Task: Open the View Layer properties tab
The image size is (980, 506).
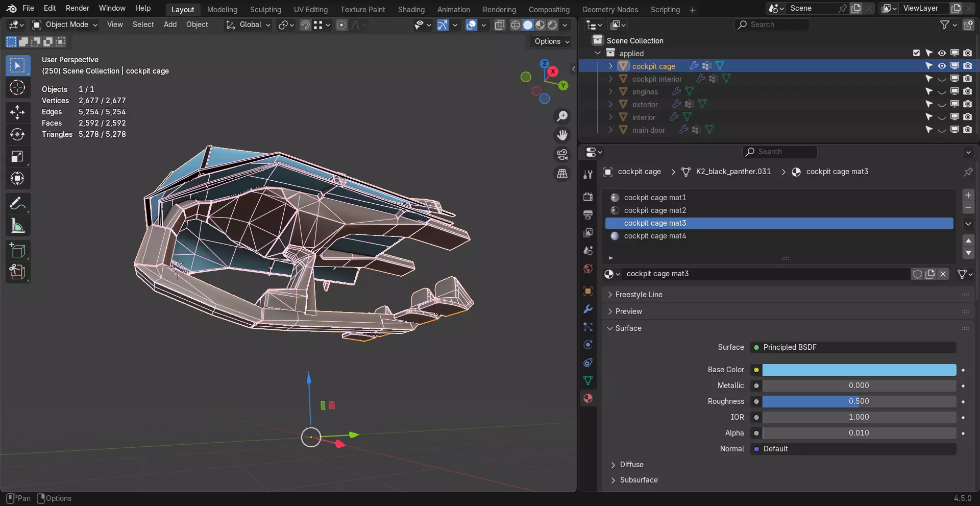Action: (588, 233)
